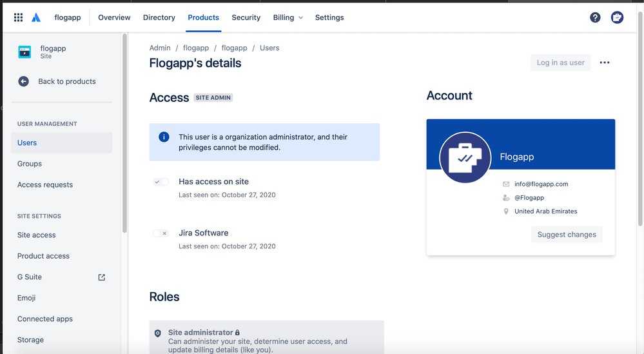
Task: Open the three-dot more actions menu
Action: (605, 63)
